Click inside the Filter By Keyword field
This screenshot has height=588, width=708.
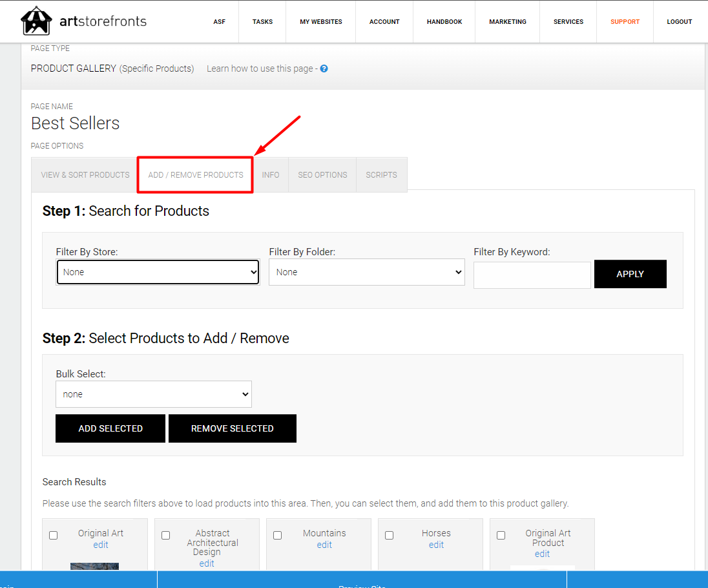tap(532, 275)
